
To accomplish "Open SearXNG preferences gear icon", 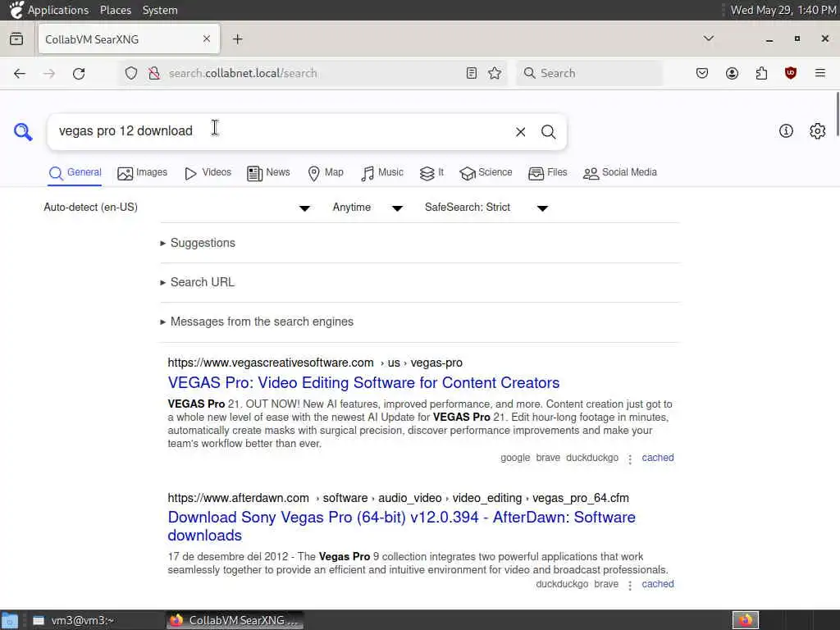I will click(x=818, y=130).
